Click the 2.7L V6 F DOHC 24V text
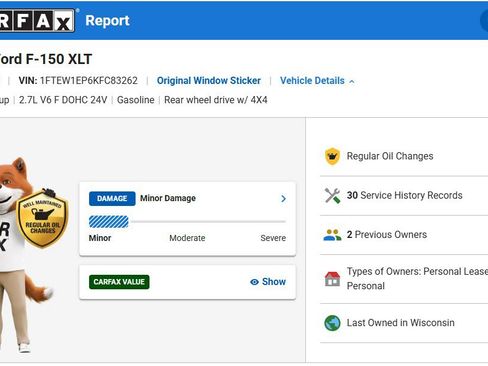 [x=63, y=100]
